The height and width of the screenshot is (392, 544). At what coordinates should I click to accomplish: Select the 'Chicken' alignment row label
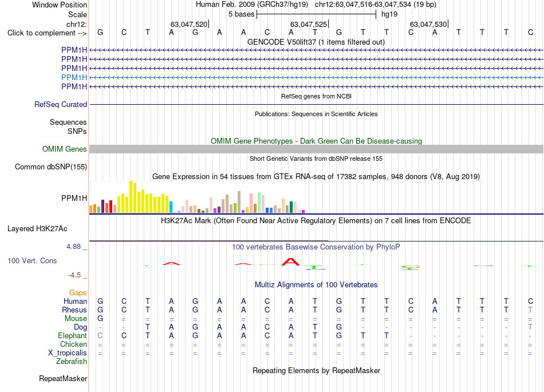tap(73, 344)
